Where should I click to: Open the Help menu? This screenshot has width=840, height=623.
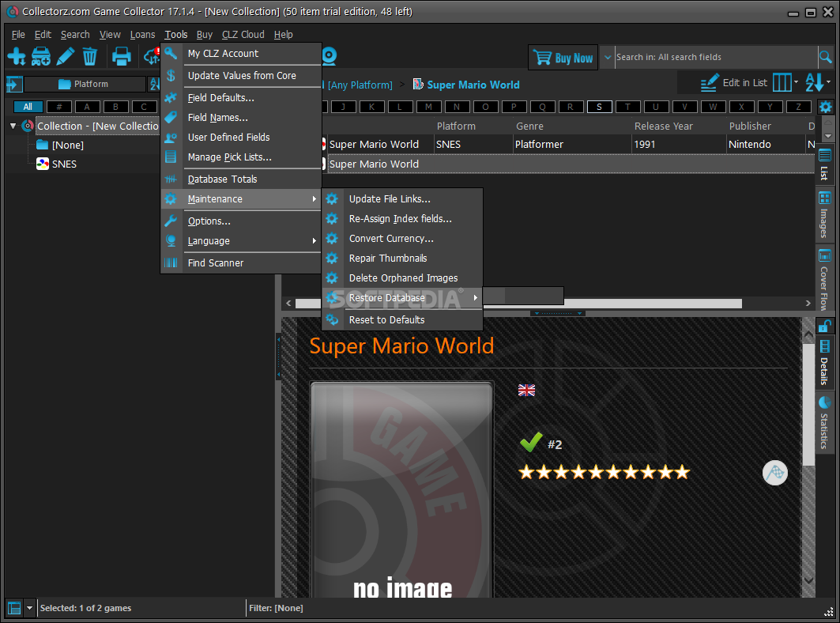click(284, 34)
